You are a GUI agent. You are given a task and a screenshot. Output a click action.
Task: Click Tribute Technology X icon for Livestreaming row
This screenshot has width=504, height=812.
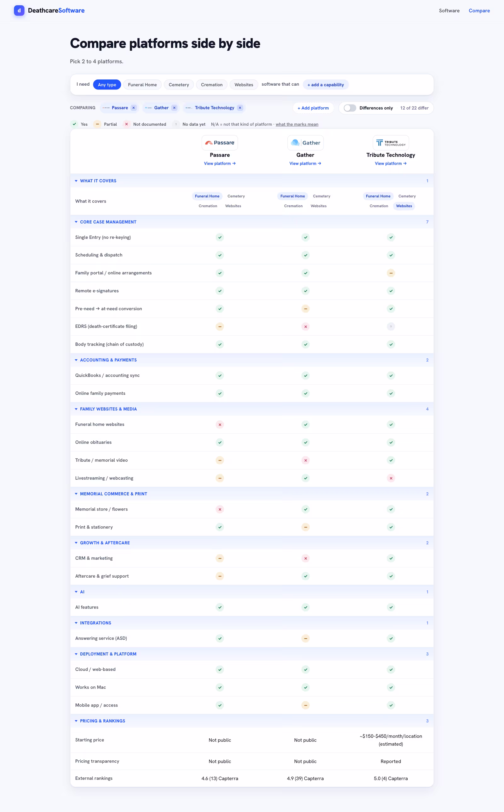pyautogui.click(x=391, y=478)
